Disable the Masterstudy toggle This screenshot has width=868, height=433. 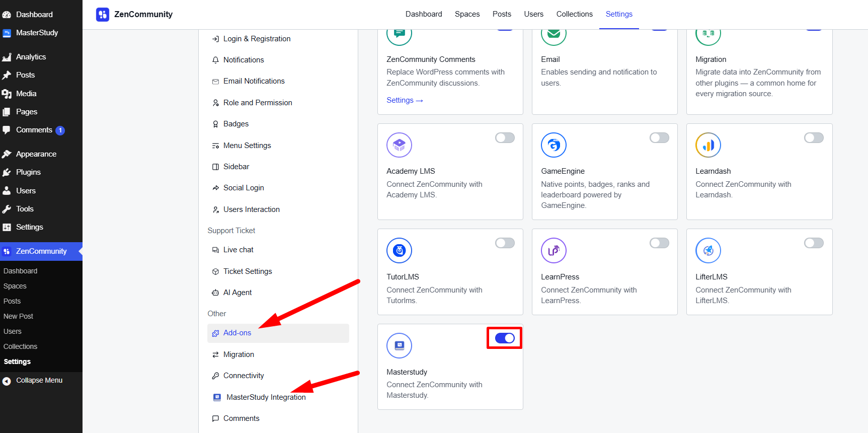pyautogui.click(x=505, y=338)
